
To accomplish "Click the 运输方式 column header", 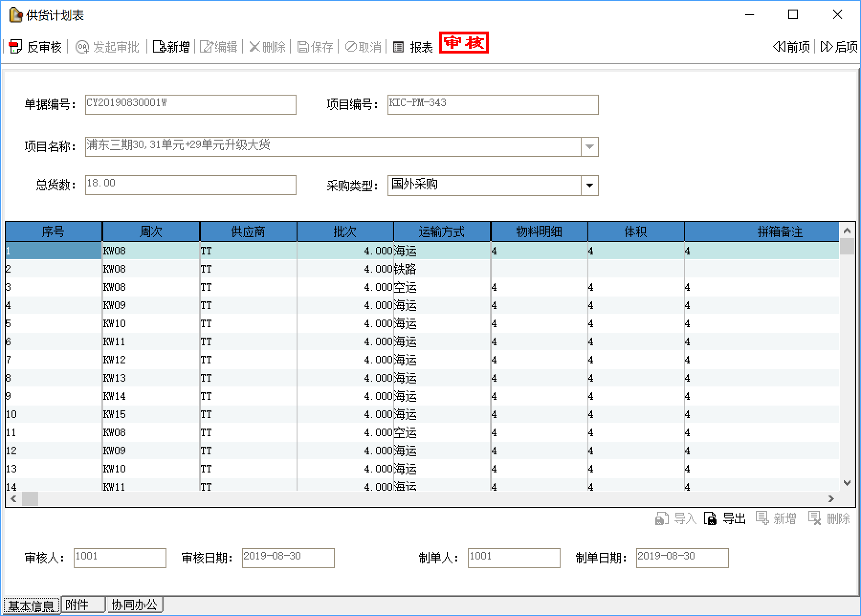I will pos(442,232).
